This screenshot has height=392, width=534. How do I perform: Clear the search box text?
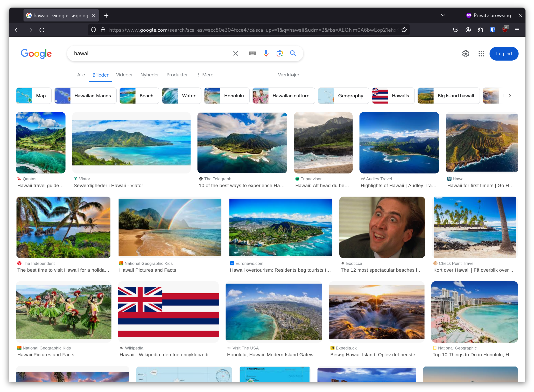(236, 53)
